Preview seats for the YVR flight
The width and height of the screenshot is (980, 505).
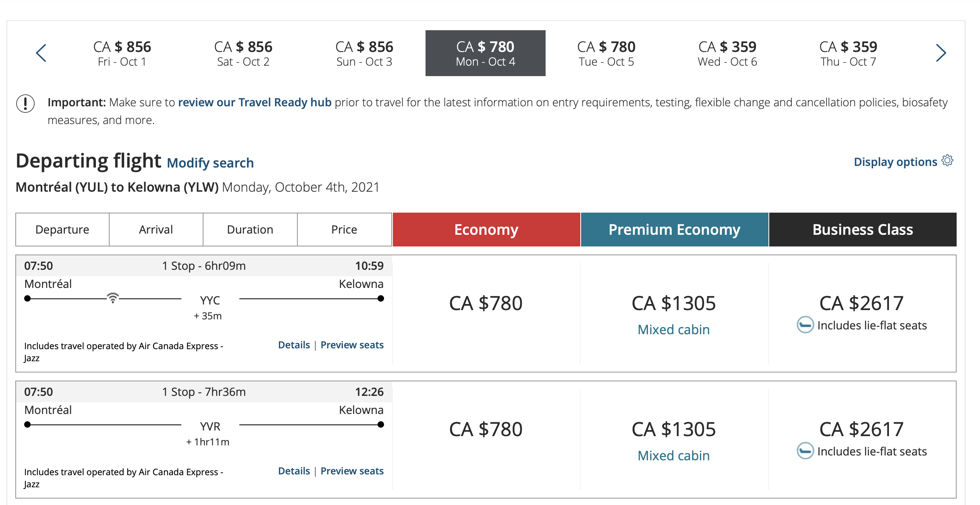pos(352,471)
